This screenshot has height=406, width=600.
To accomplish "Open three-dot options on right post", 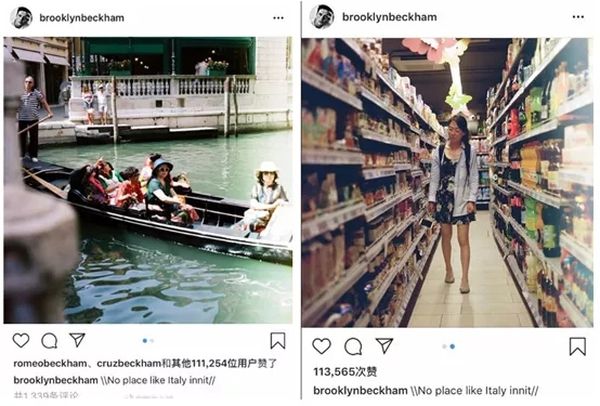I will [x=578, y=17].
